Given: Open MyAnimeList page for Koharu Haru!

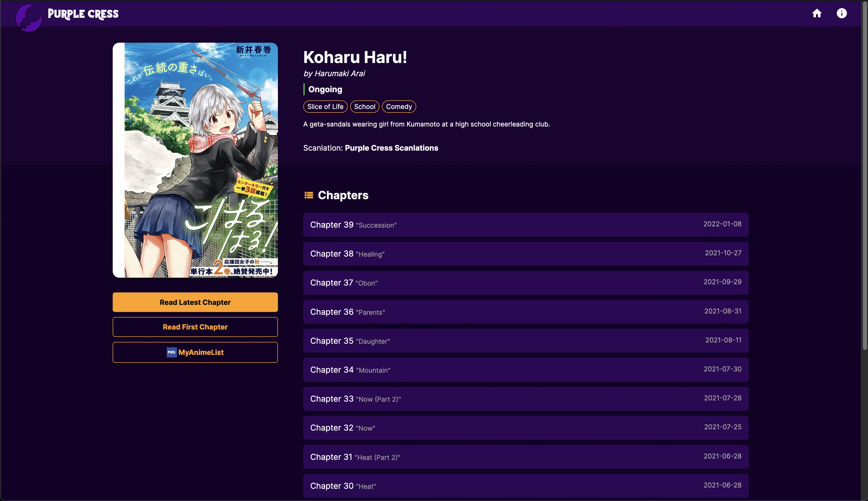Looking at the screenshot, I should pos(195,352).
